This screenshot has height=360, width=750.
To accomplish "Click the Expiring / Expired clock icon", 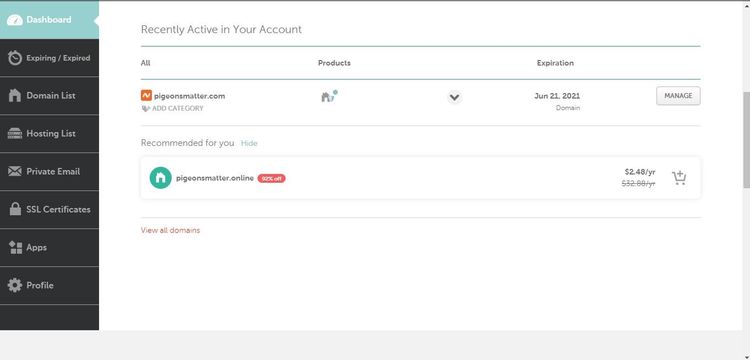I will coord(15,58).
